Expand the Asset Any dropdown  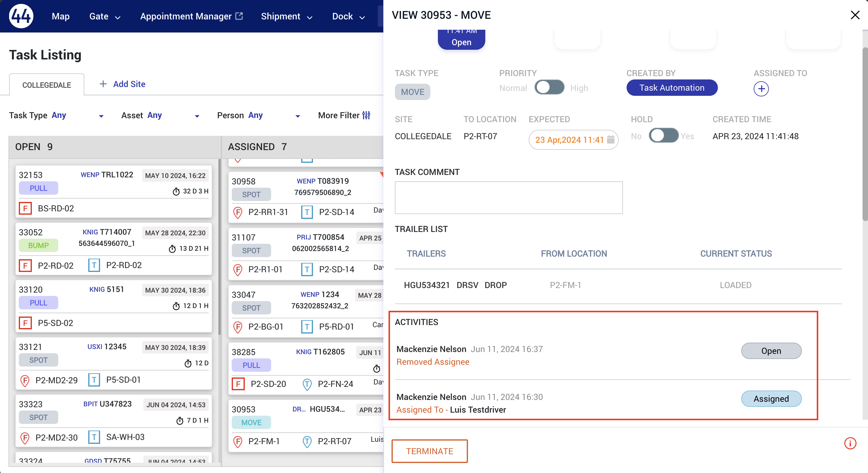point(197,116)
